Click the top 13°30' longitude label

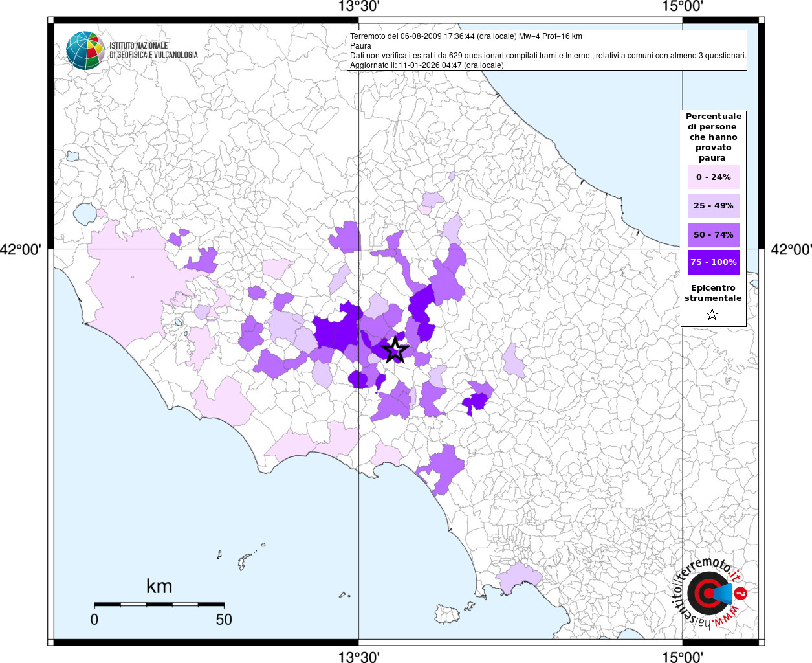pyautogui.click(x=359, y=7)
